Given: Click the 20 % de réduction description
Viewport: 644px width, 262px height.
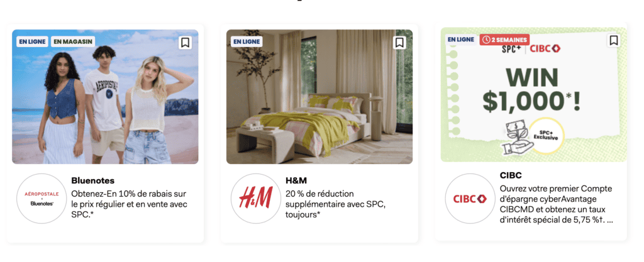Looking at the screenshot, I should (336, 204).
